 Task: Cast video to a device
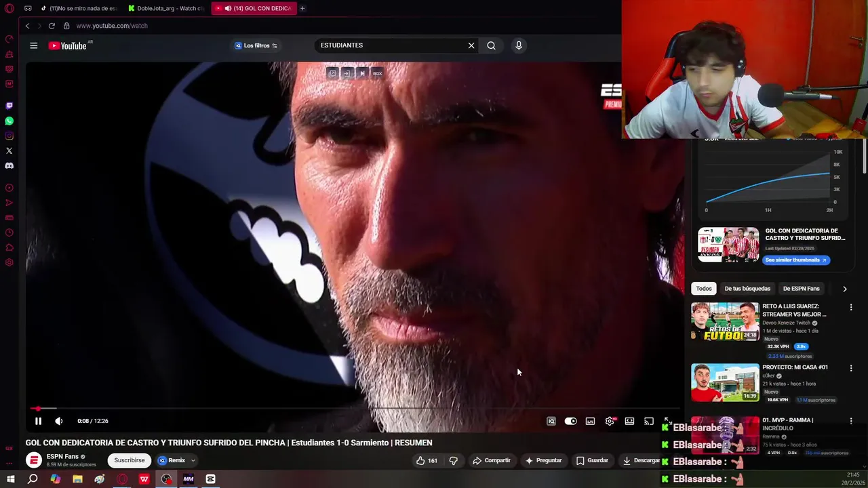[649, 421]
